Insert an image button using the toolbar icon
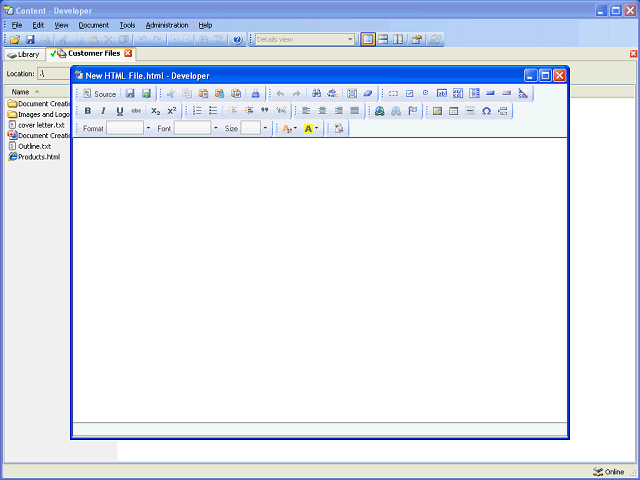 507,93
